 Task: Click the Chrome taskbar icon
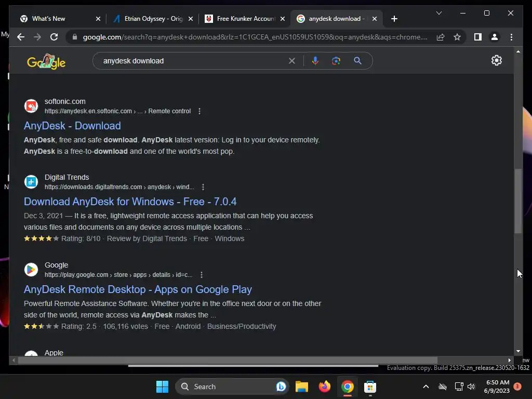pyautogui.click(x=348, y=387)
